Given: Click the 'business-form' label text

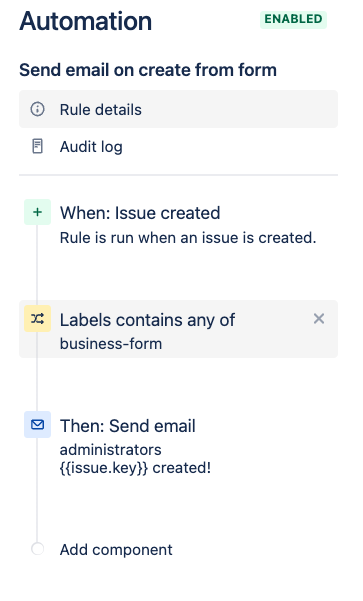Looking at the screenshot, I should pyautogui.click(x=111, y=343).
